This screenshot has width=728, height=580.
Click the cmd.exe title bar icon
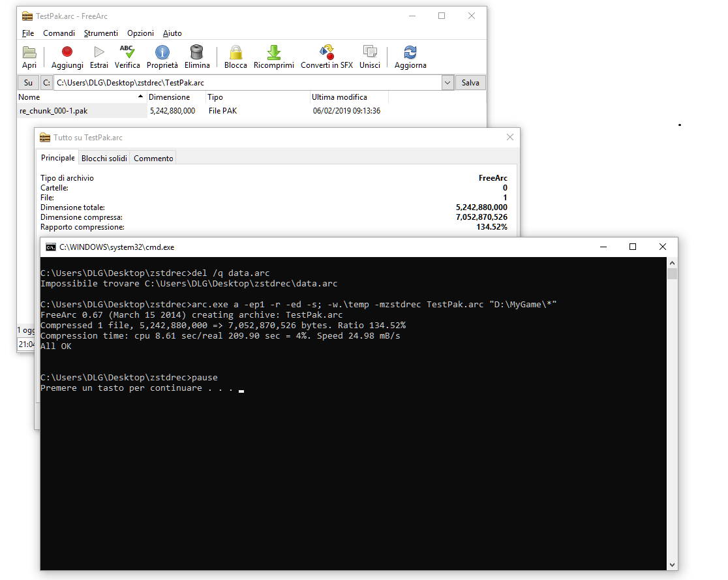pyautogui.click(x=51, y=247)
